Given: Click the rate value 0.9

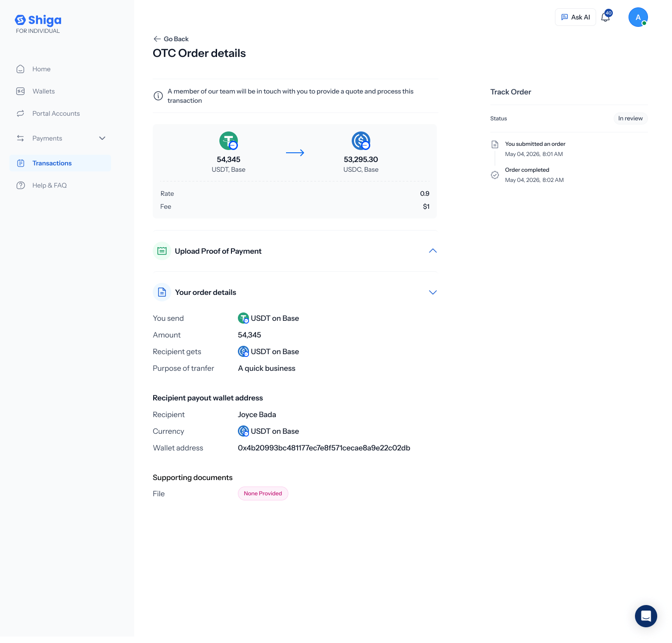Looking at the screenshot, I should pos(425,194).
